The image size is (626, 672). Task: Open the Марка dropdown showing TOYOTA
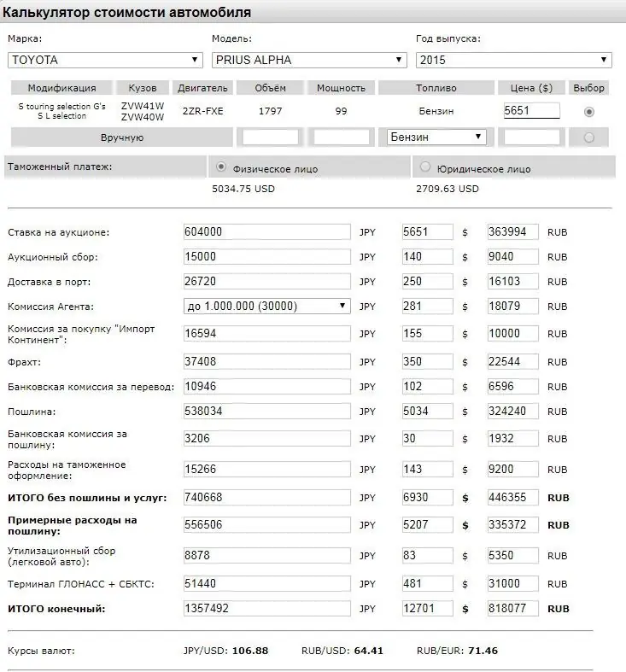coord(105,60)
